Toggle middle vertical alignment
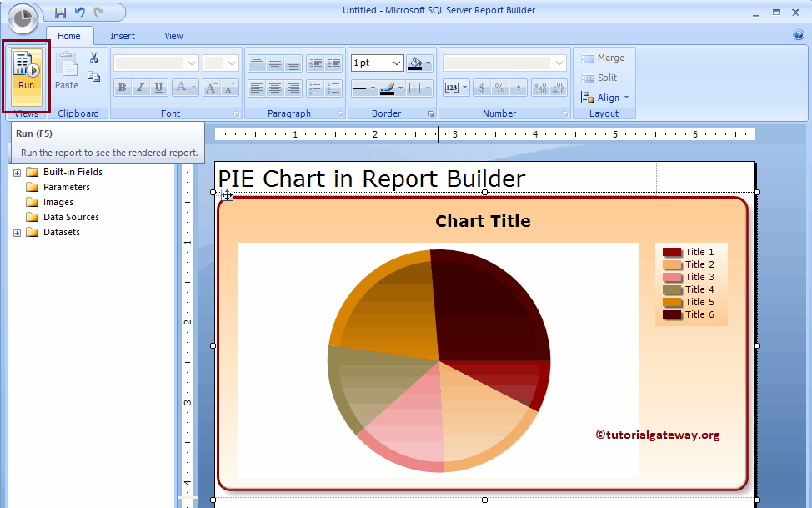This screenshot has width=812, height=508. [x=275, y=63]
